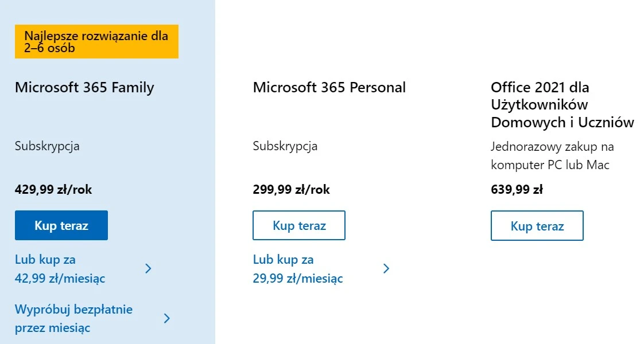This screenshot has width=644, height=344.
Task: Click the Office 2021 dla Użytkowników Domowych title
Action: (562, 105)
